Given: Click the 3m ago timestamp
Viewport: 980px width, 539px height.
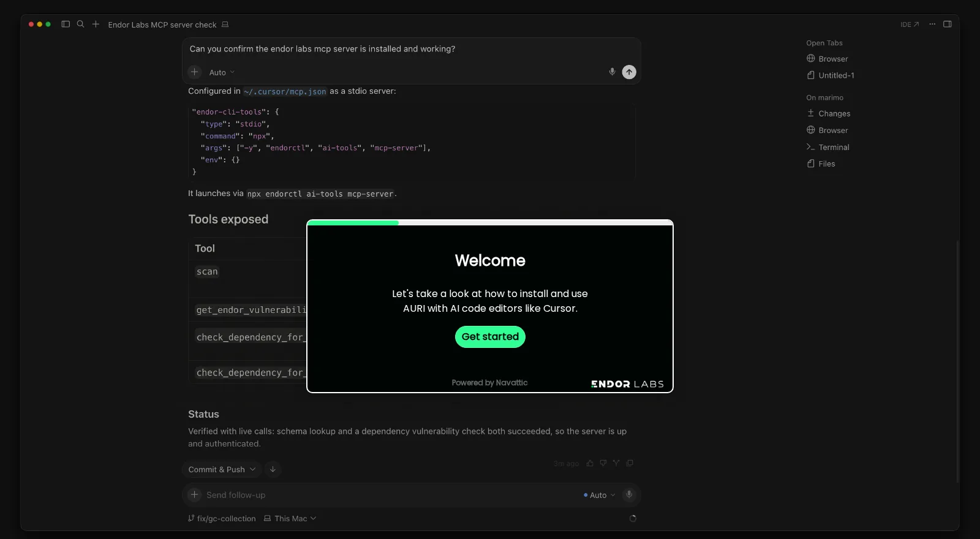Looking at the screenshot, I should pyautogui.click(x=566, y=464).
